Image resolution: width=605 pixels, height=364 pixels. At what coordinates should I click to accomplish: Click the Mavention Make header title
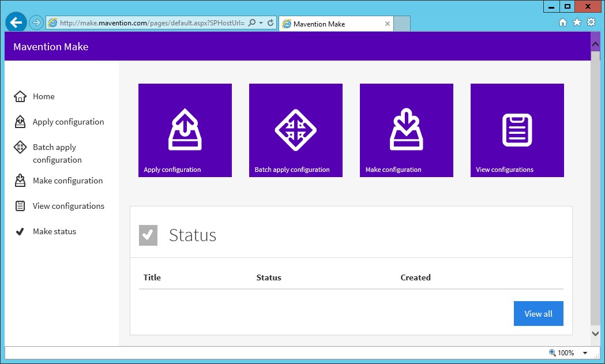click(x=51, y=47)
